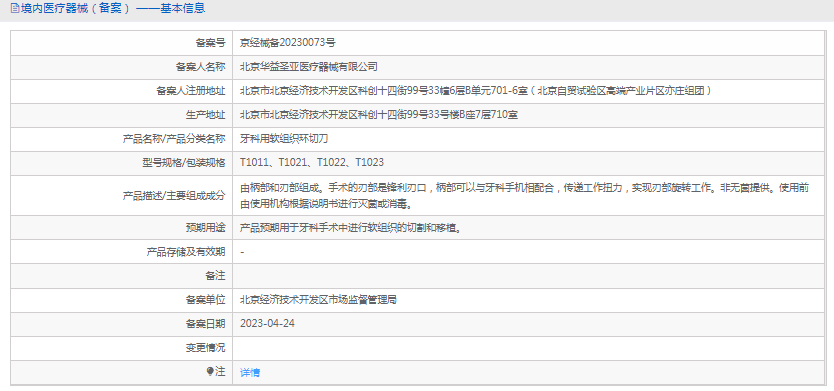
Task: Click production address ending 7层710室
Action: pyautogui.click(x=379, y=115)
